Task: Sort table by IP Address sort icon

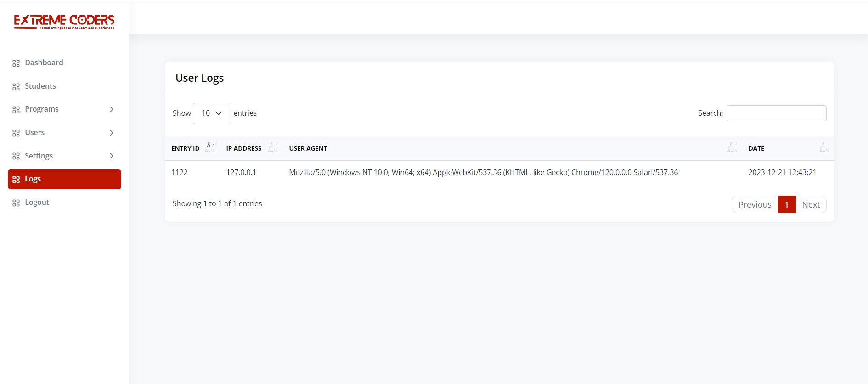Action: 273,148
